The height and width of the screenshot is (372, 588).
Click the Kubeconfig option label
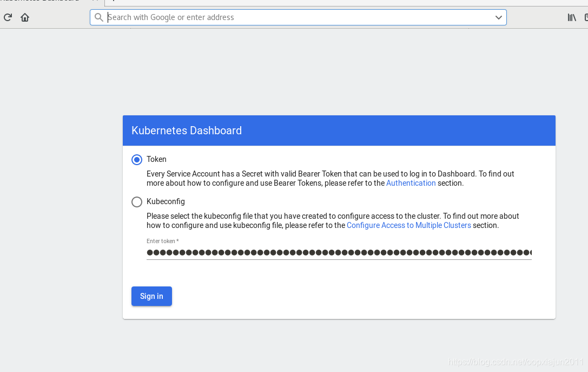[x=166, y=201]
